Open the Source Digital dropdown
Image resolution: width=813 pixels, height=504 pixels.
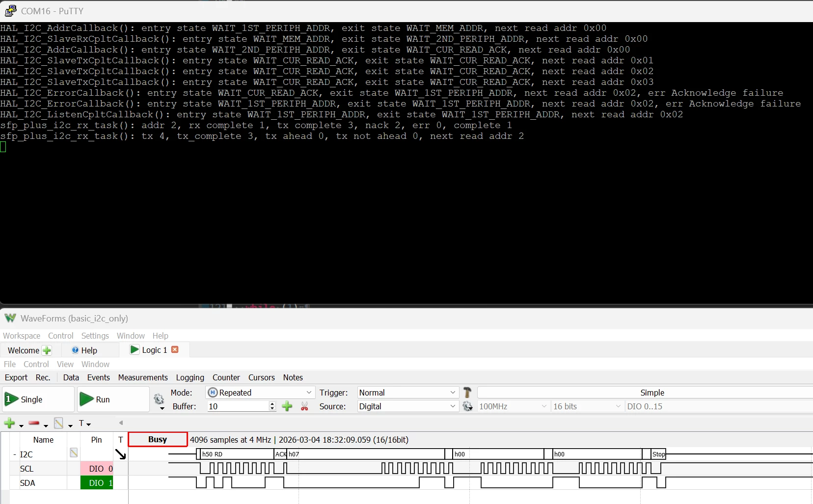point(407,406)
